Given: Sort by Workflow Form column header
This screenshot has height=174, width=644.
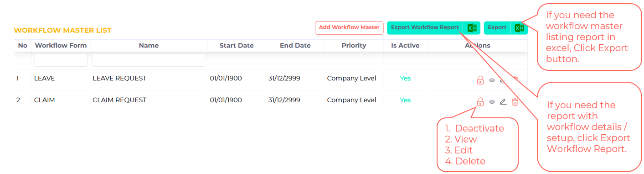Looking at the screenshot, I should (x=61, y=46).
